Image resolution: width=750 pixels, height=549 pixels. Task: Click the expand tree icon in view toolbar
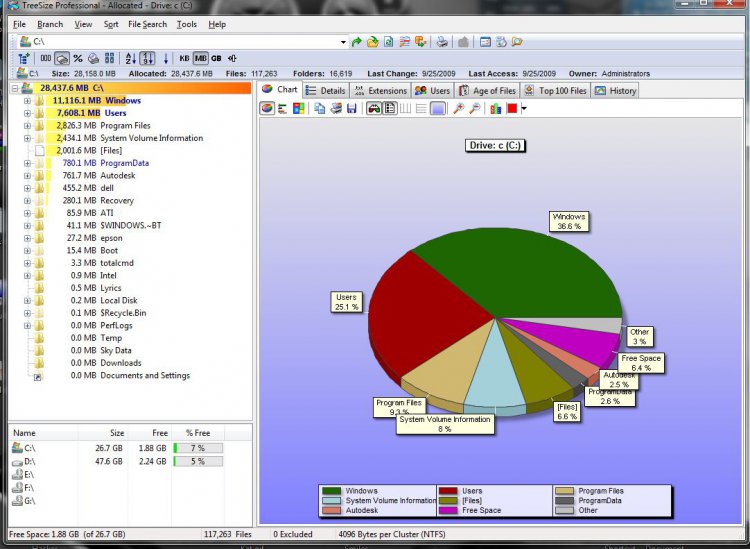pos(23,58)
